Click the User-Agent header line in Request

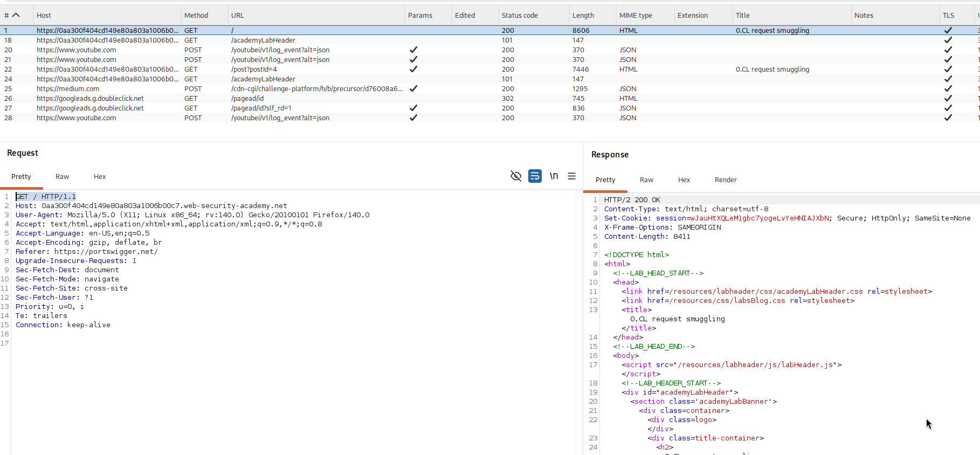(192, 215)
